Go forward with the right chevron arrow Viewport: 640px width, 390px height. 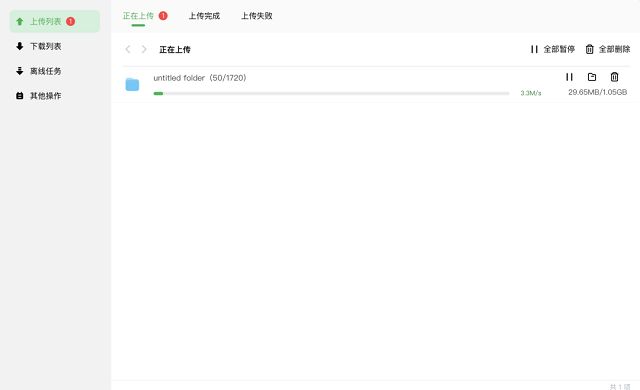coord(144,49)
